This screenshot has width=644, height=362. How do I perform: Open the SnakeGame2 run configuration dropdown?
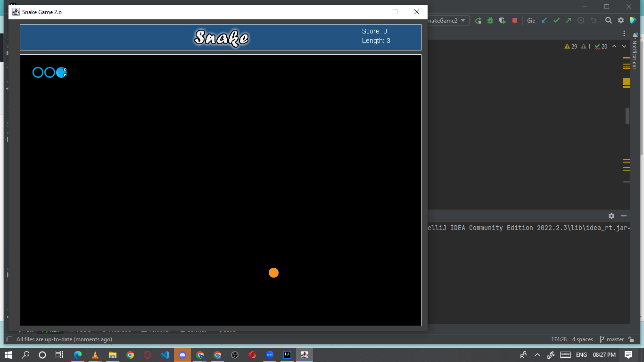pos(448,20)
